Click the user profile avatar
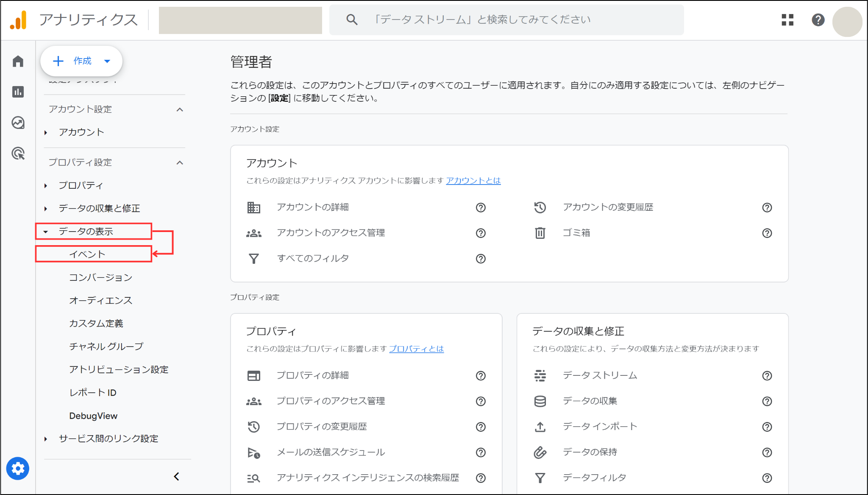868x495 pixels. pyautogui.click(x=847, y=22)
